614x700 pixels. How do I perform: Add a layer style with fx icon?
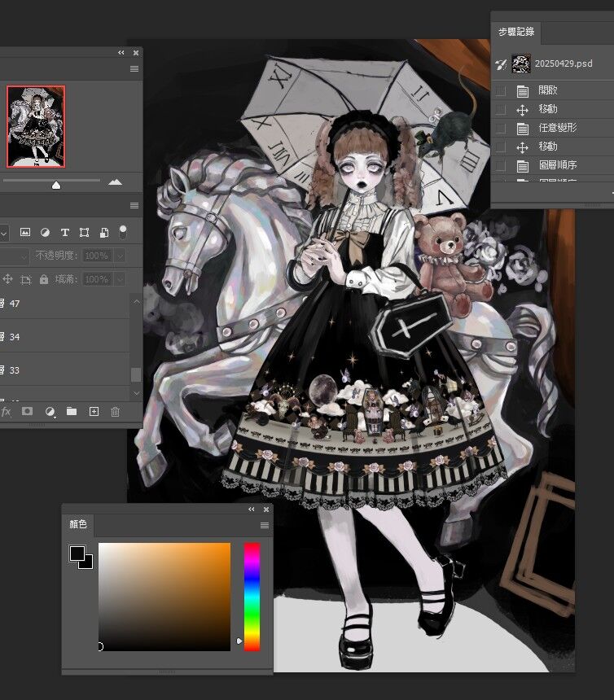point(6,412)
